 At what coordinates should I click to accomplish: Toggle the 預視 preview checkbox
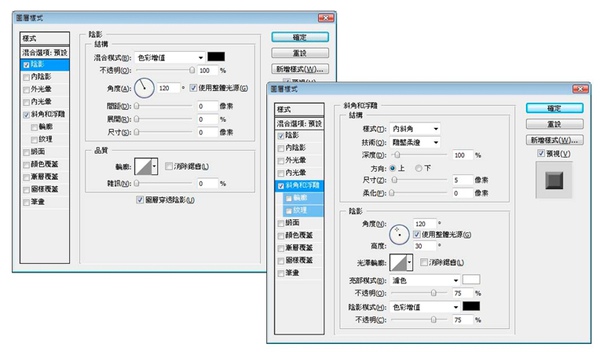coord(541,153)
